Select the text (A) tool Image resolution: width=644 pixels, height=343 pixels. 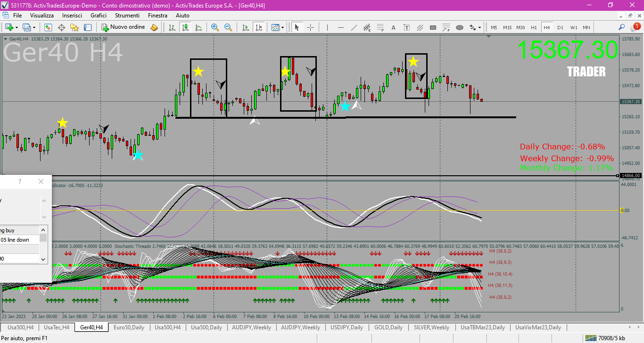tap(394, 27)
